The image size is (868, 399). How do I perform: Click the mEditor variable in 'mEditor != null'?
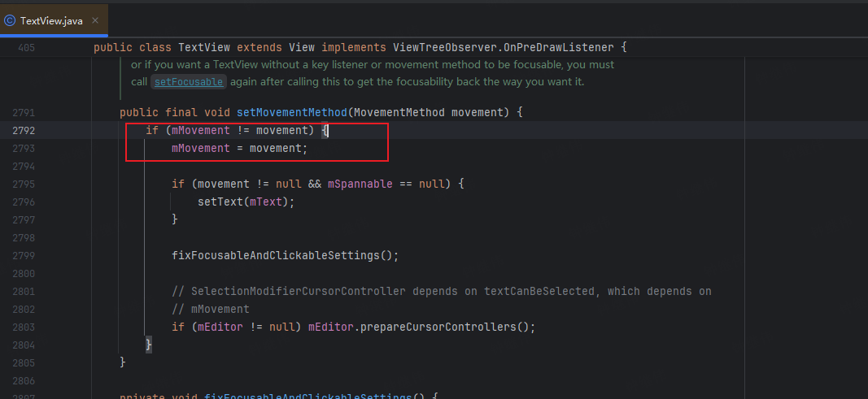[220, 327]
